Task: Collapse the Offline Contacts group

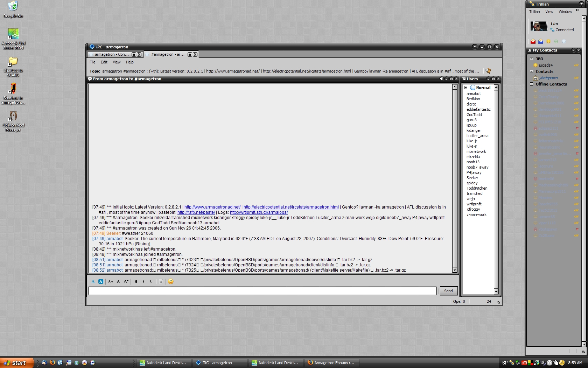Action: [531, 84]
